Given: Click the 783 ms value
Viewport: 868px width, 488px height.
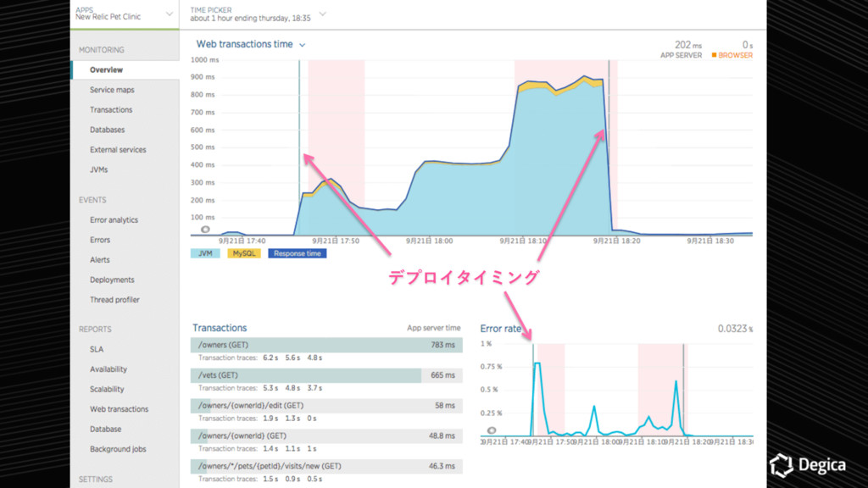Looking at the screenshot, I should click(x=442, y=345).
